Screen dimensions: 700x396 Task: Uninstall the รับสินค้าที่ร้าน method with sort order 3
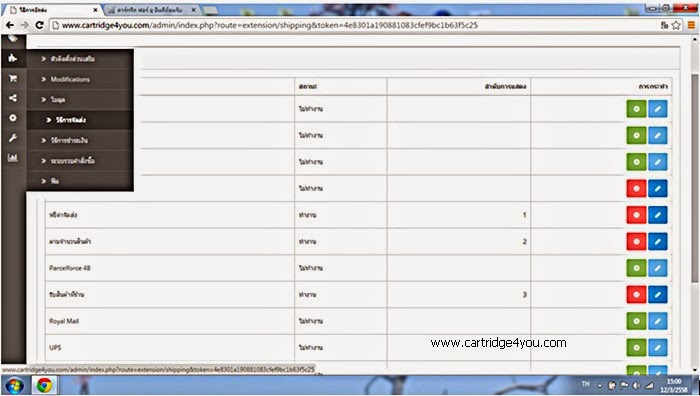point(636,295)
